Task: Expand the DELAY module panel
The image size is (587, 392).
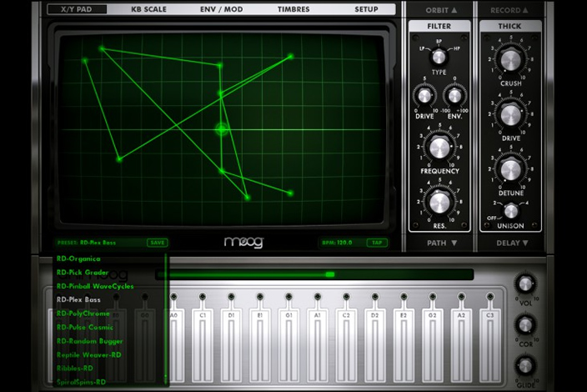Action: pyautogui.click(x=512, y=243)
